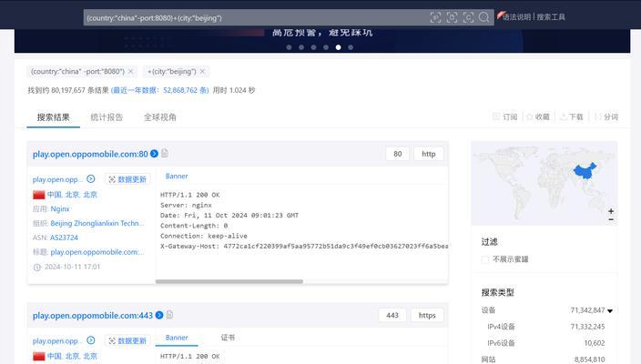641x364 pixels.
Task: Click IPv4设备 filter row
Action: (545, 327)
